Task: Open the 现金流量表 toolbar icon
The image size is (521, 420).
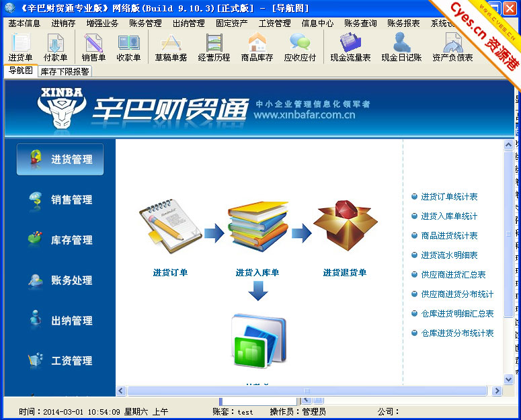Action: pyautogui.click(x=350, y=47)
